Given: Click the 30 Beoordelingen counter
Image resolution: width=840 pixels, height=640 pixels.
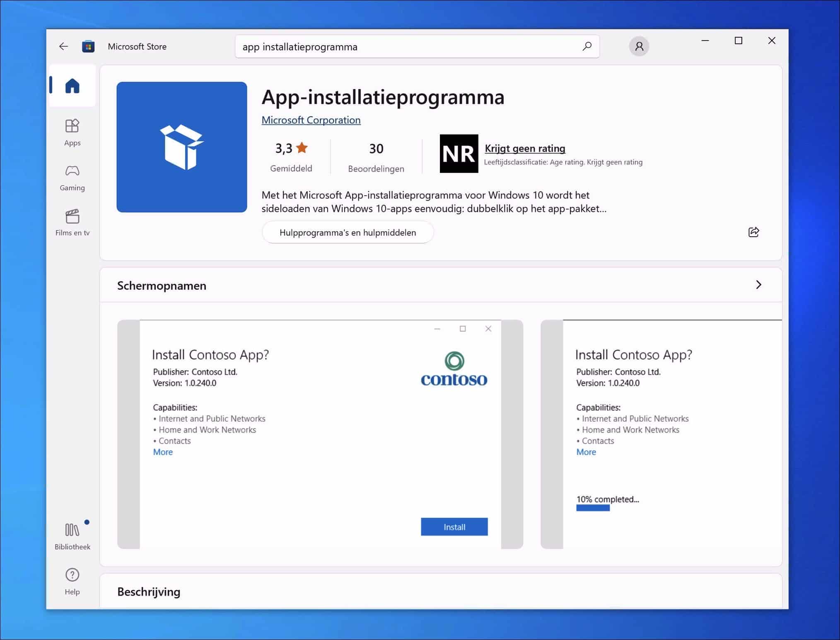Looking at the screenshot, I should (375, 156).
